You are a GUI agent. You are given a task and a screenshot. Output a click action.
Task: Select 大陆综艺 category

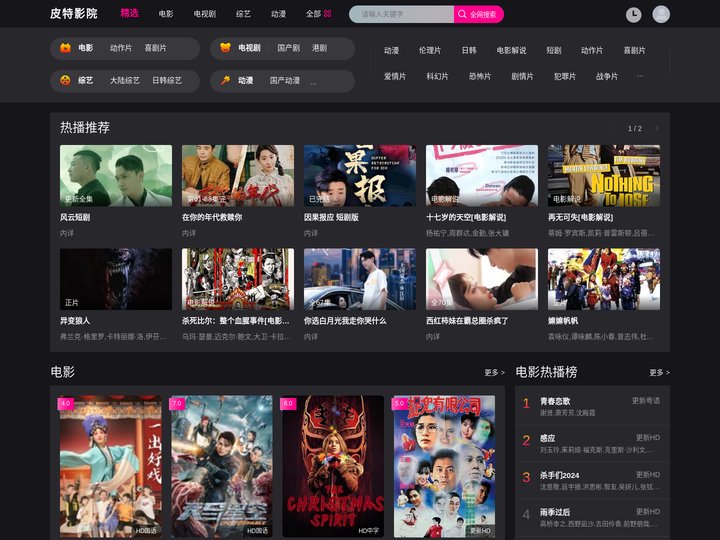coord(124,80)
